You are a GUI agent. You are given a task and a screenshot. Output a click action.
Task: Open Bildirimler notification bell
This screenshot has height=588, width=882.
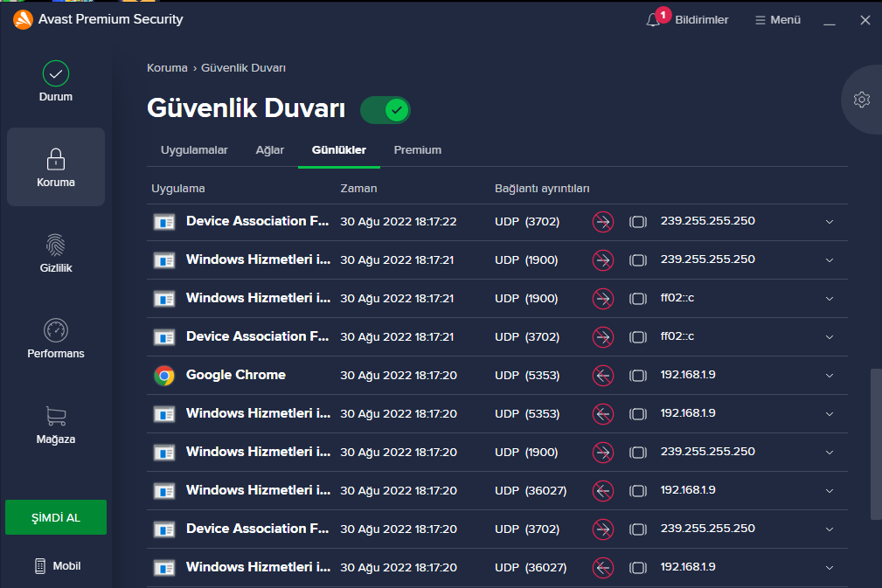pyautogui.click(x=687, y=20)
